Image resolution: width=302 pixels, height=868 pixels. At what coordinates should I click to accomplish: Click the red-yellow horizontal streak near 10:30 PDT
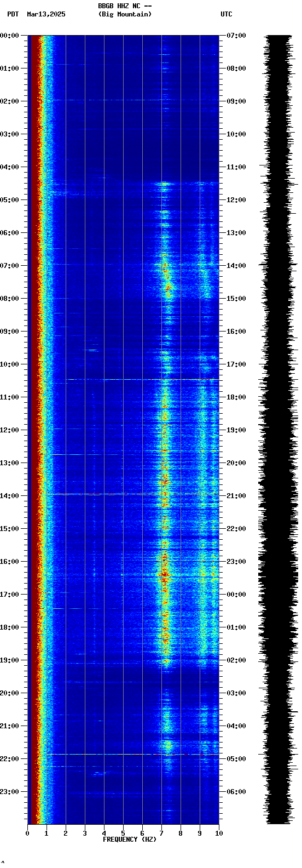(142, 379)
